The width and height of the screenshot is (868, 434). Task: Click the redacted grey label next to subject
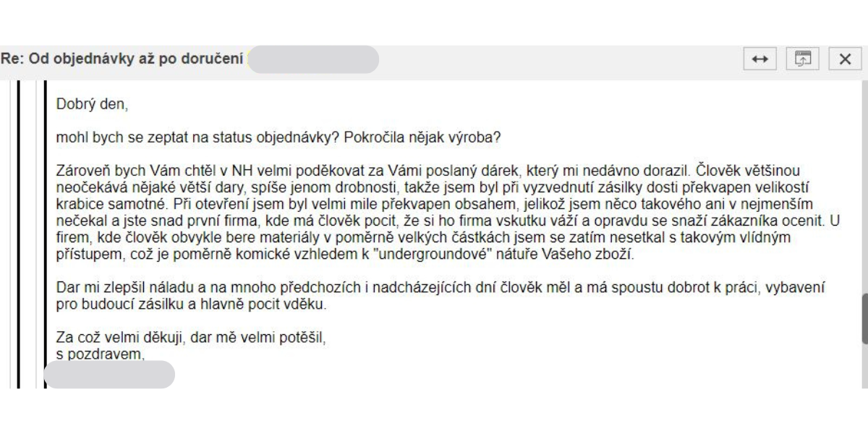(x=313, y=59)
